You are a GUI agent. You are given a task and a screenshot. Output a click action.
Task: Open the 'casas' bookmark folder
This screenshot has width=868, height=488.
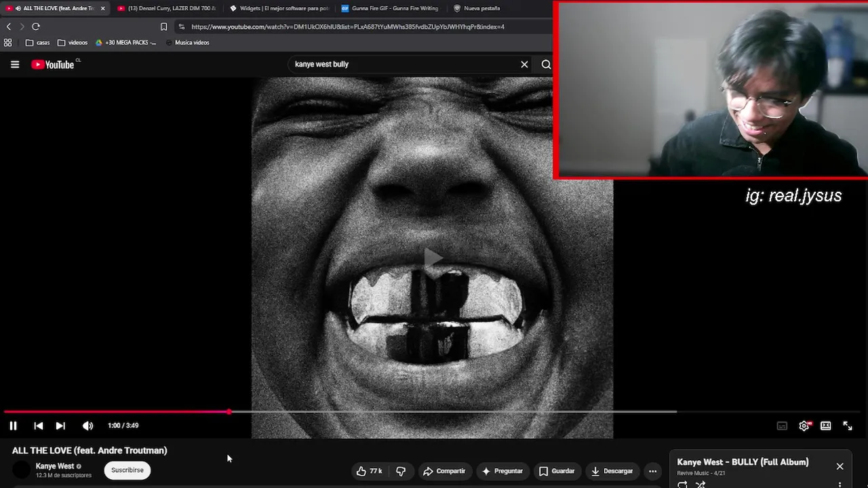(38, 42)
